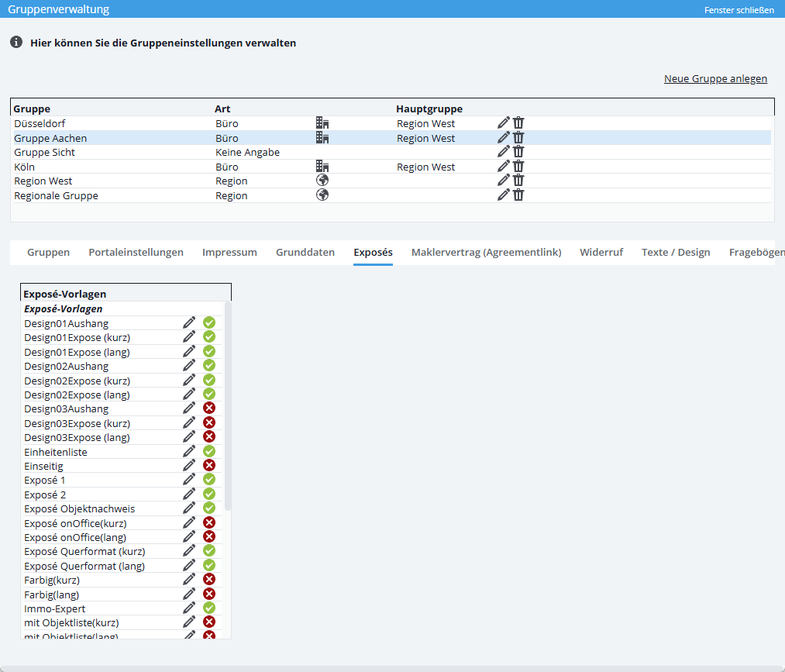This screenshot has width=785, height=672.
Task: Delete Regionale Gruppe with trash icon
Action: click(x=518, y=195)
